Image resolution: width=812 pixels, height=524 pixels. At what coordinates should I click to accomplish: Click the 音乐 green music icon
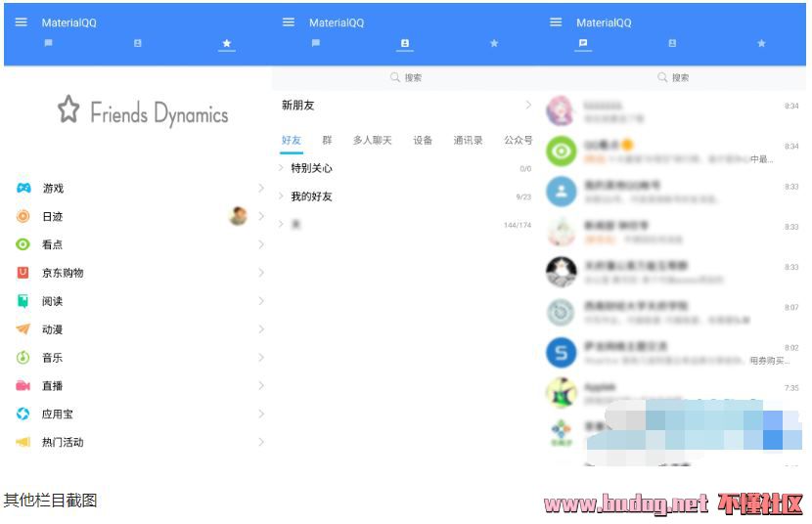23,357
